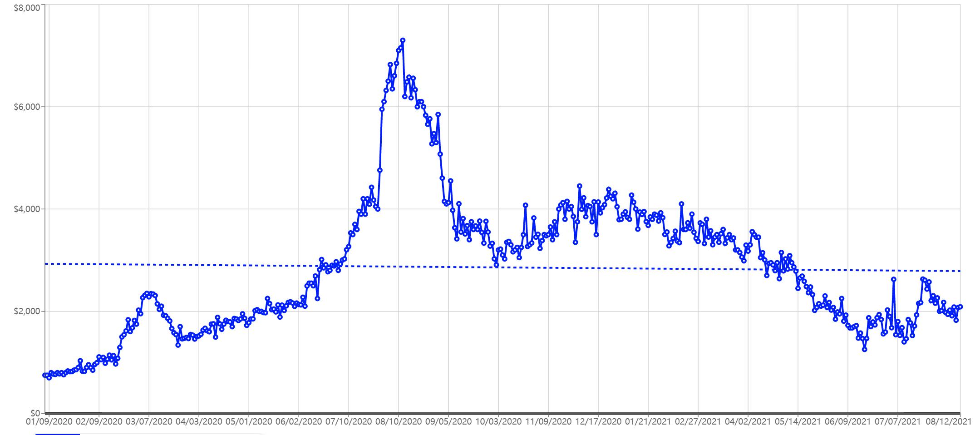The image size is (980, 435).
Task: Click the 05/14/2021 date label
Action: click(x=798, y=421)
